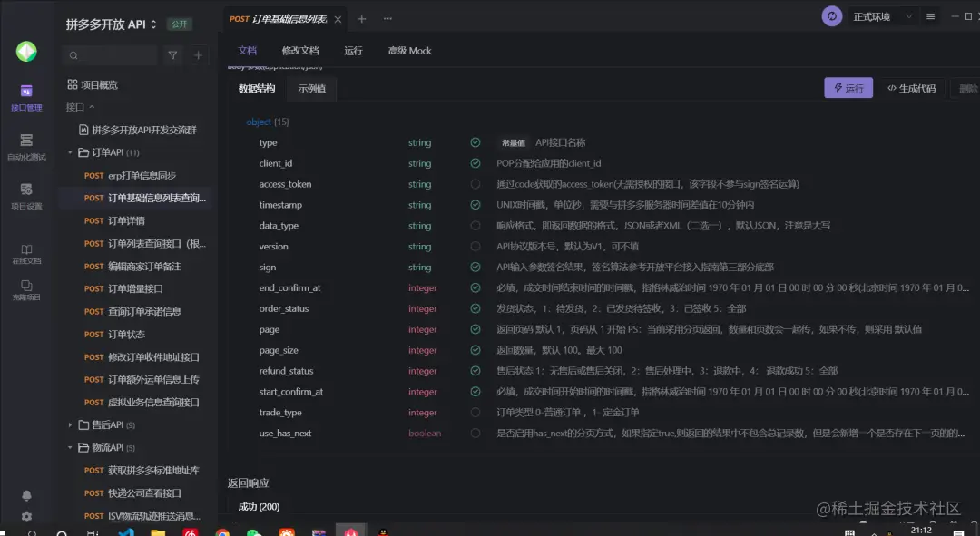980x536 pixels.
Task: Click the sidebar search input field
Action: tap(112, 55)
